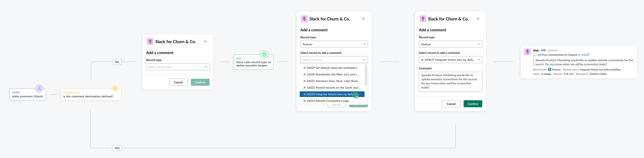Open Record type Feature dropdown in Comment field dialog
644x158 pixels.
coord(451,44)
